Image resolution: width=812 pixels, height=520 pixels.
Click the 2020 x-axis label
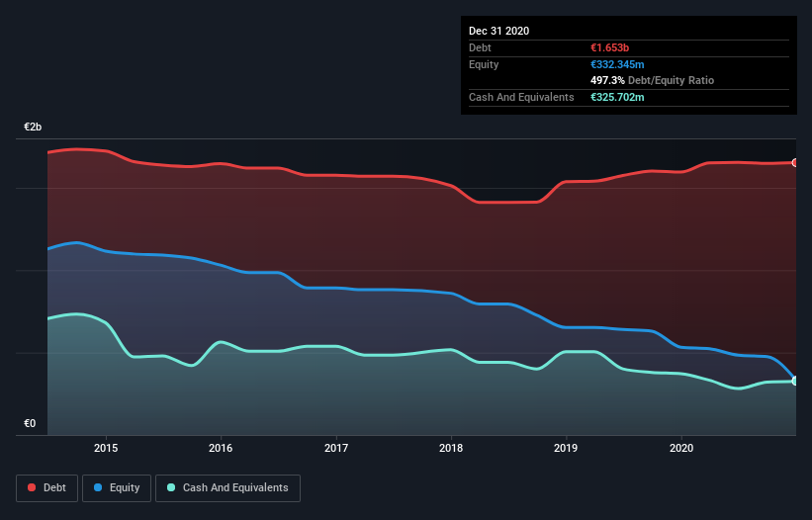click(681, 448)
